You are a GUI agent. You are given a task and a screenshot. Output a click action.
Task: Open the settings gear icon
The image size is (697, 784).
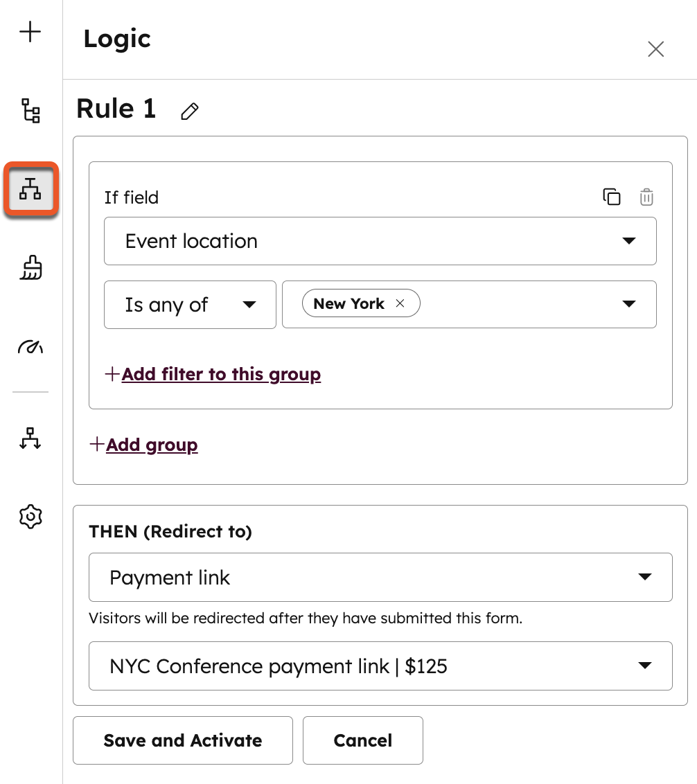[x=30, y=516]
